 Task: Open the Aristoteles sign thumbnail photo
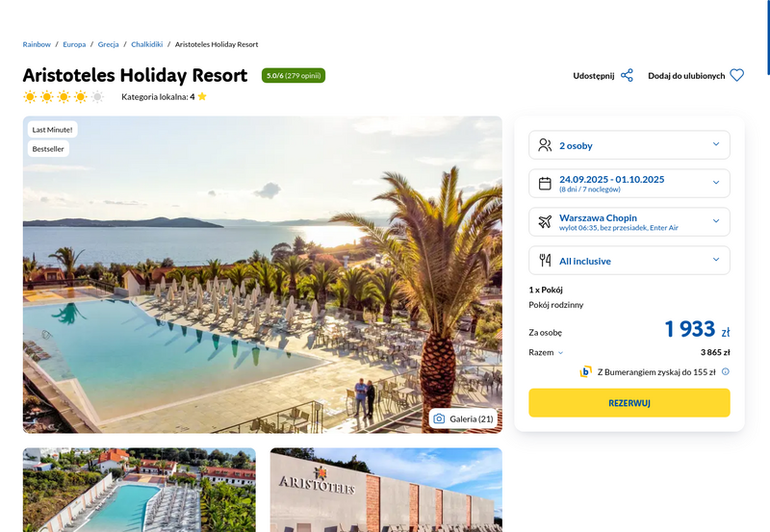click(387, 490)
